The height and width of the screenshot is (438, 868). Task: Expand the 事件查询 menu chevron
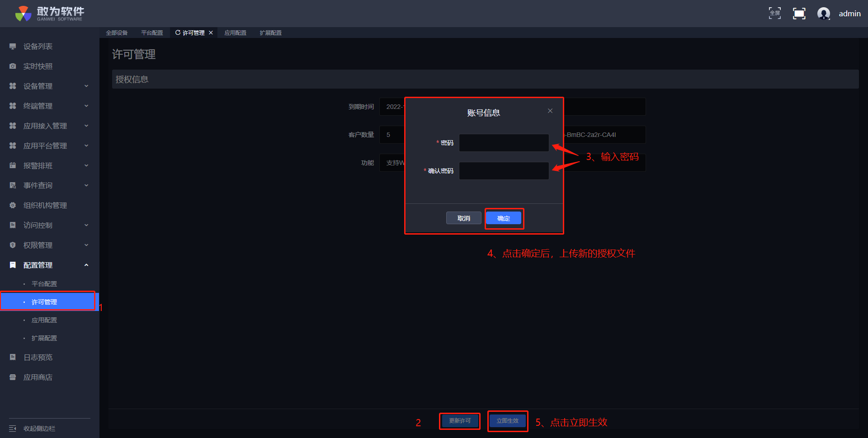coord(86,186)
